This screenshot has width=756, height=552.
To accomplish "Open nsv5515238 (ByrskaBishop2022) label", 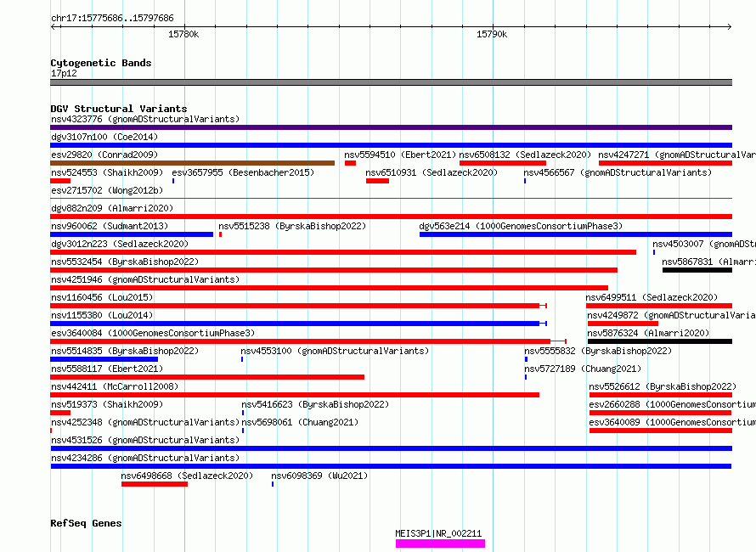I will pos(292,226).
